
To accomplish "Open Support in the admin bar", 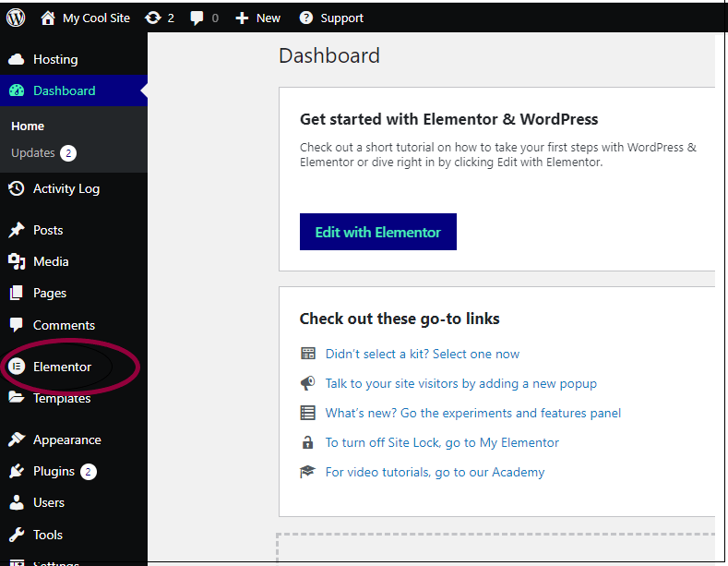I will [x=341, y=18].
